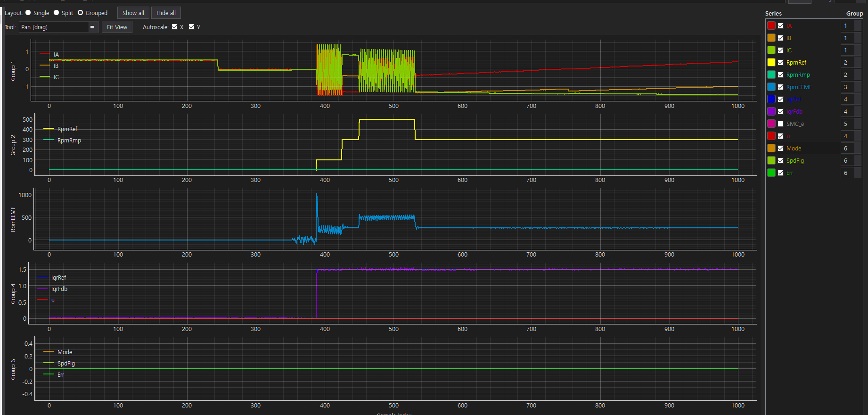Image resolution: width=868 pixels, height=415 pixels.
Task: Toggle Autoscale X checkbox
Action: [x=175, y=27]
